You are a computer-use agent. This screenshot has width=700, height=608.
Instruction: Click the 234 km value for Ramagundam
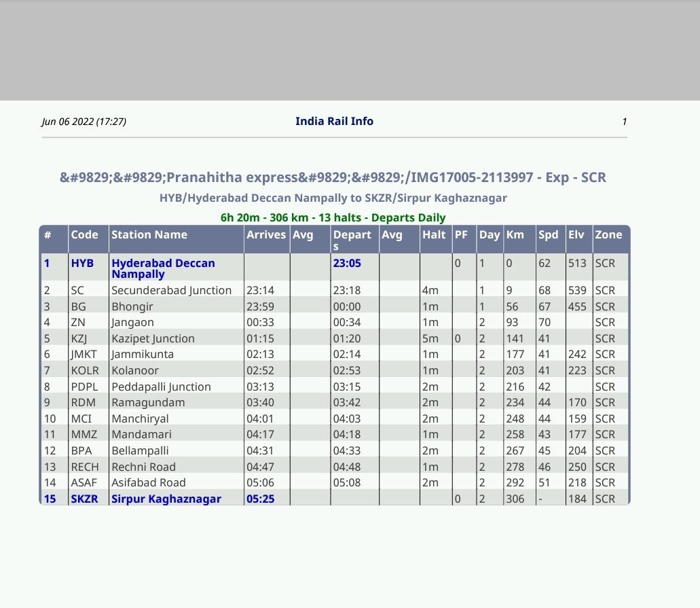[x=515, y=403]
